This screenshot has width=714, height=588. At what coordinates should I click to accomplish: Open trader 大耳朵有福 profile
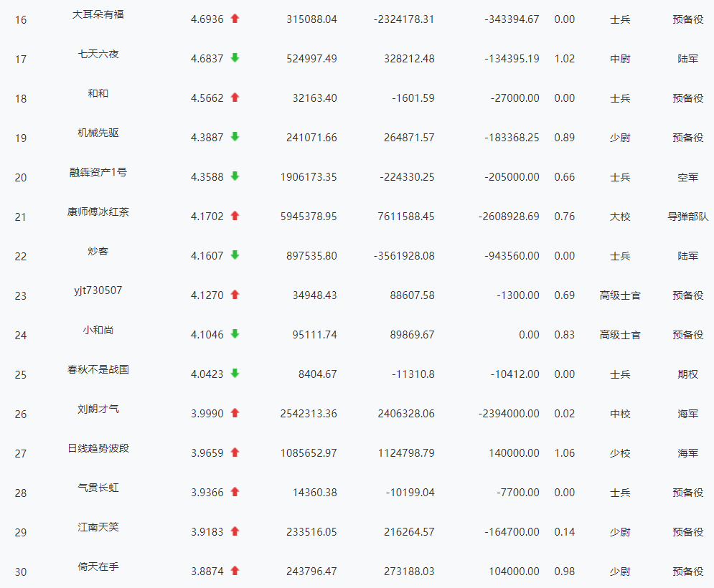tap(98, 14)
